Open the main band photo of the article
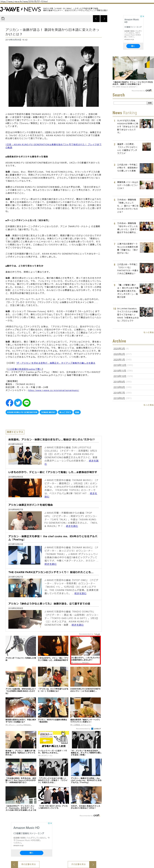The image size is (154, 868). tap(54, 77)
